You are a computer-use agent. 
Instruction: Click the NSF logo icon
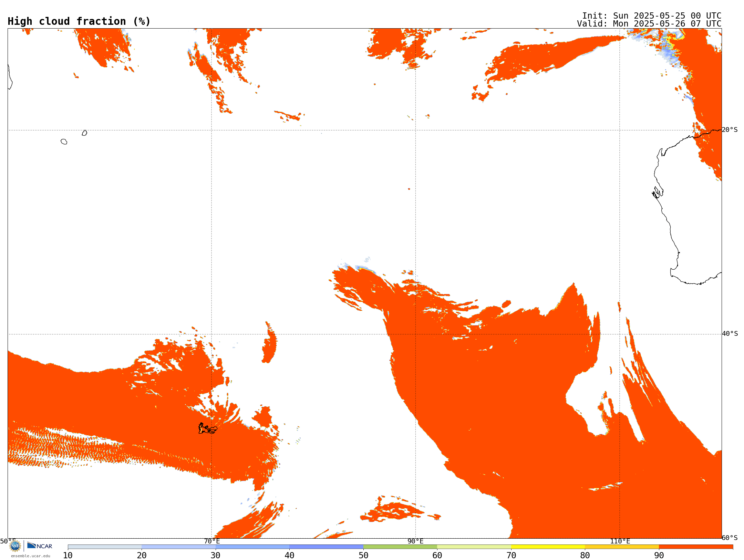coord(15,546)
